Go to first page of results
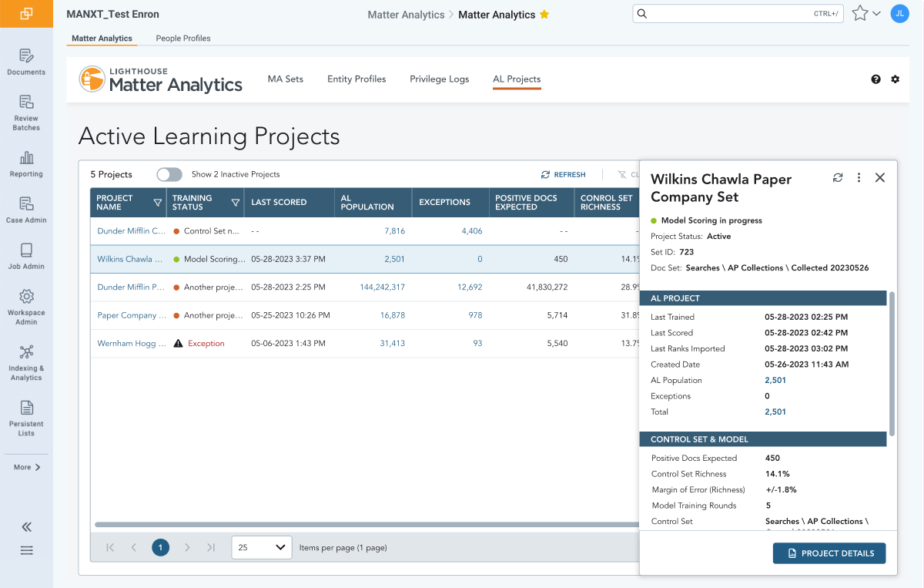This screenshot has height=588, width=924. [110, 547]
